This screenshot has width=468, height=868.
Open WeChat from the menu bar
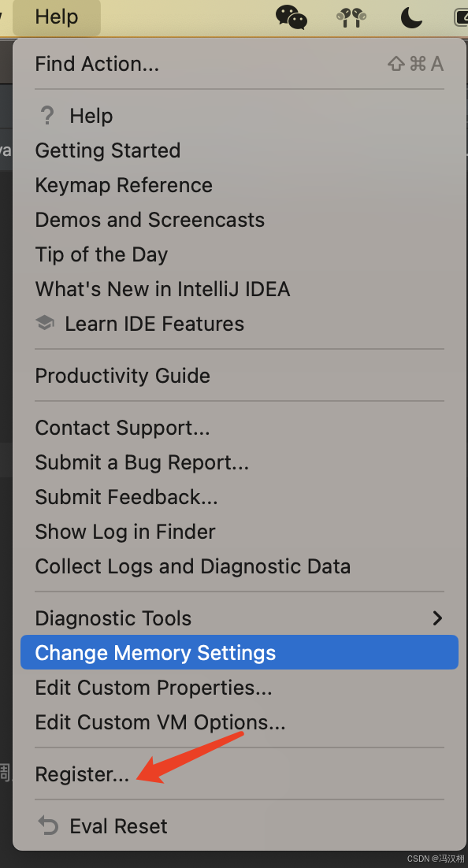point(292,17)
